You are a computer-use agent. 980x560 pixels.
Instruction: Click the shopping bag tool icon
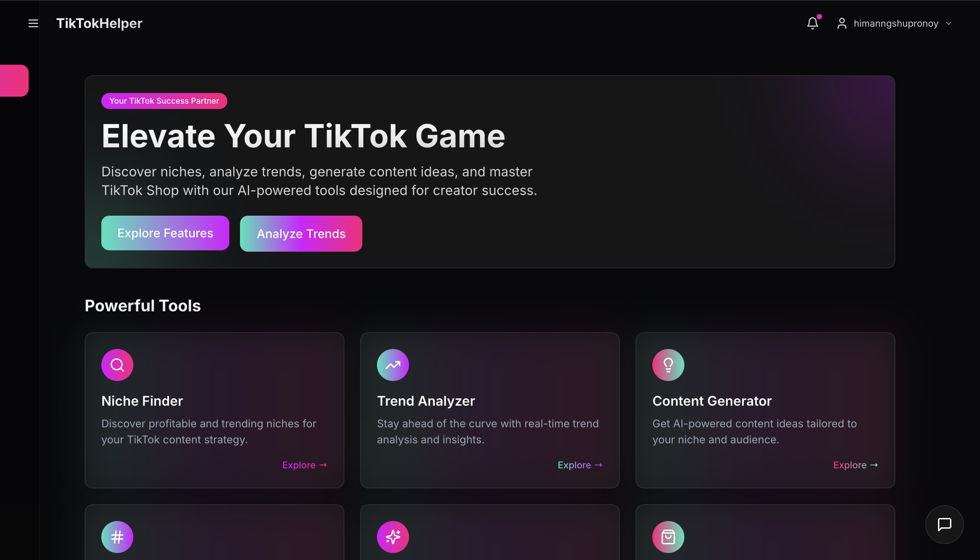pyautogui.click(x=668, y=537)
